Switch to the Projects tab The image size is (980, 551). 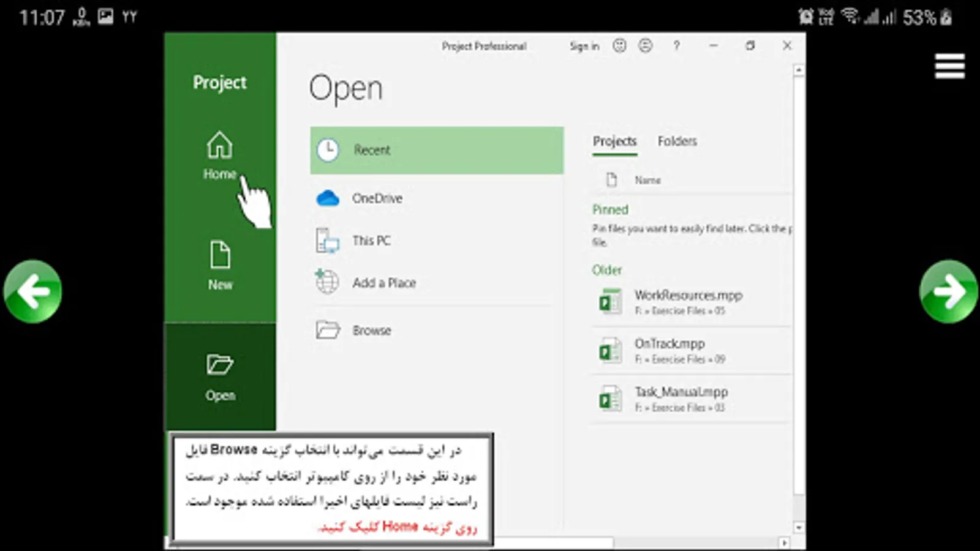614,141
